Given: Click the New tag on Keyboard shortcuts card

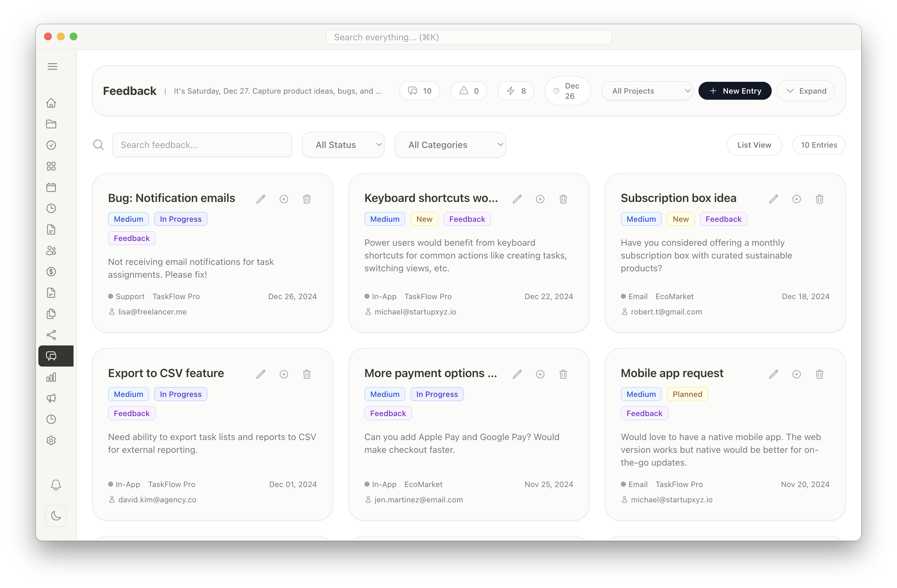Looking at the screenshot, I should (x=424, y=219).
